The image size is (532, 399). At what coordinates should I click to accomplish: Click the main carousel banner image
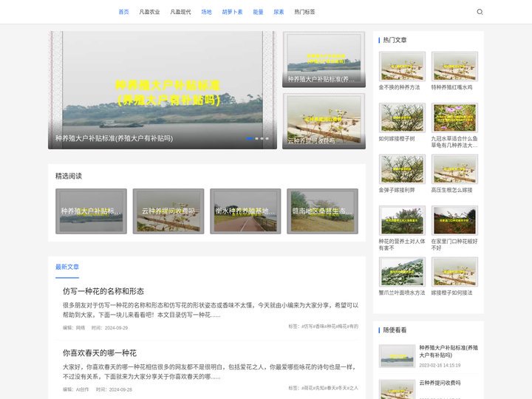163,90
